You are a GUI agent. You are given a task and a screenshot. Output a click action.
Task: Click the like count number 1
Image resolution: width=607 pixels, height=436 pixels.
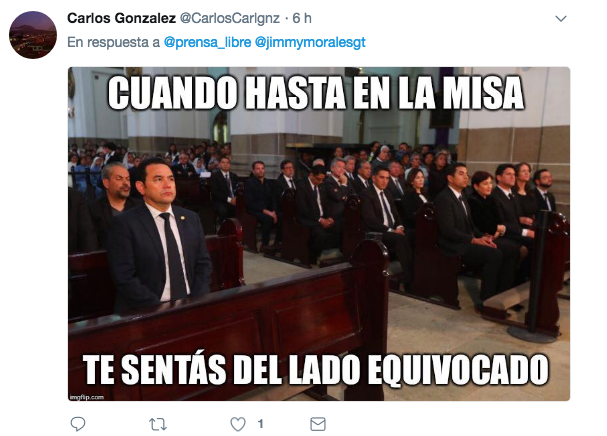point(261,424)
